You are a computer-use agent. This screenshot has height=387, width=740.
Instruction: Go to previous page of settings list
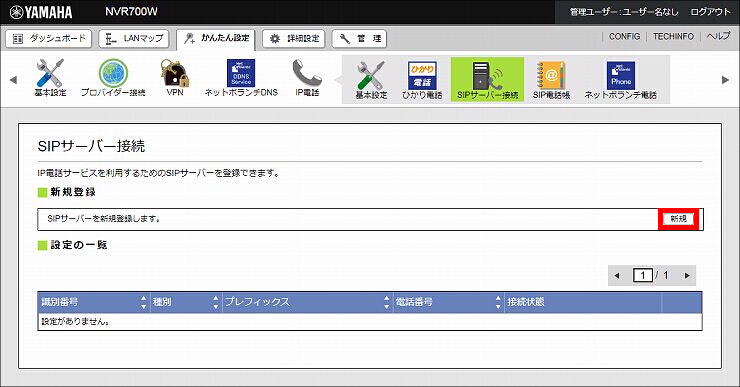(x=617, y=275)
